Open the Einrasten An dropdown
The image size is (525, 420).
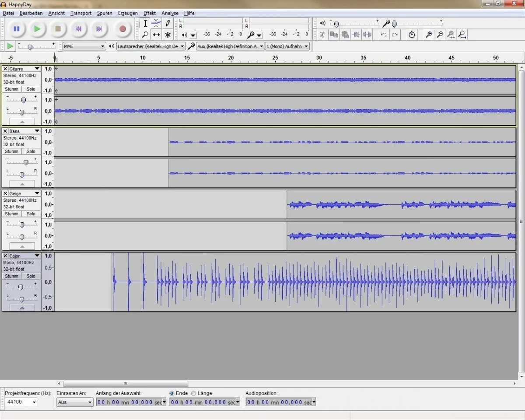75,402
